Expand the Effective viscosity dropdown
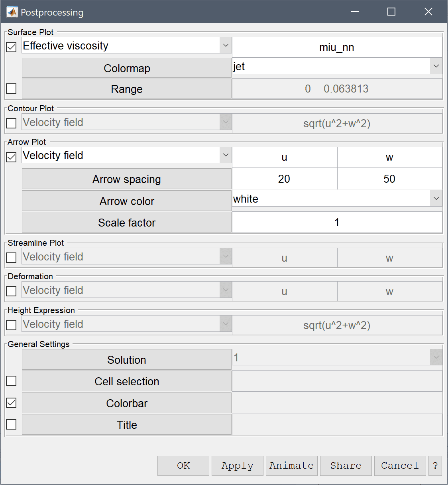Viewport: 448px width, 485px height. point(127,45)
